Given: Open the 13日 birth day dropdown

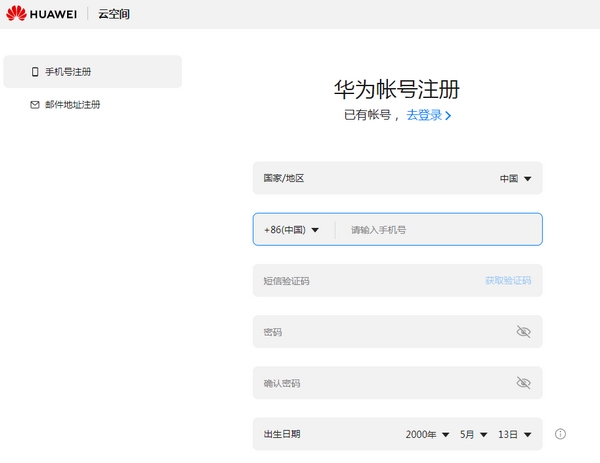Looking at the screenshot, I should (x=515, y=434).
